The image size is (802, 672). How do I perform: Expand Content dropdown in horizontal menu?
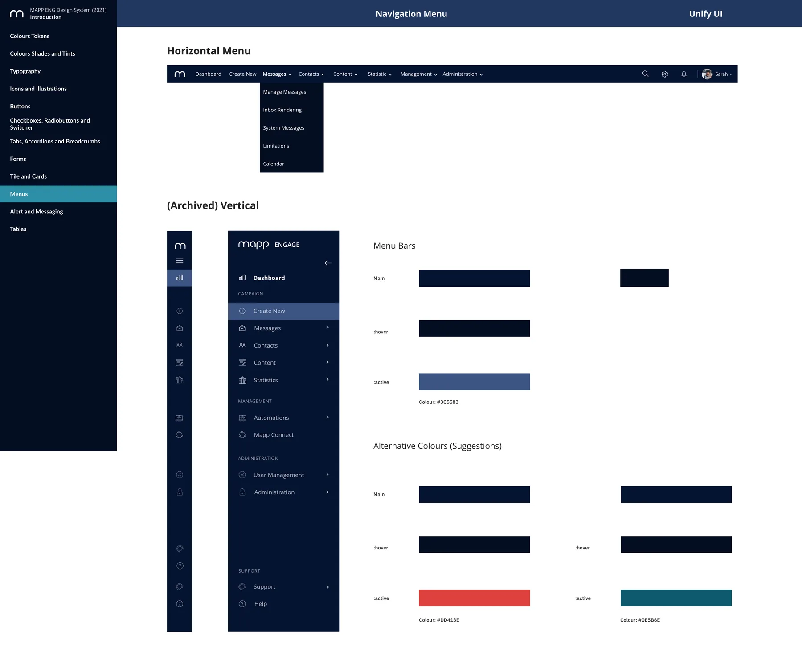pos(345,74)
